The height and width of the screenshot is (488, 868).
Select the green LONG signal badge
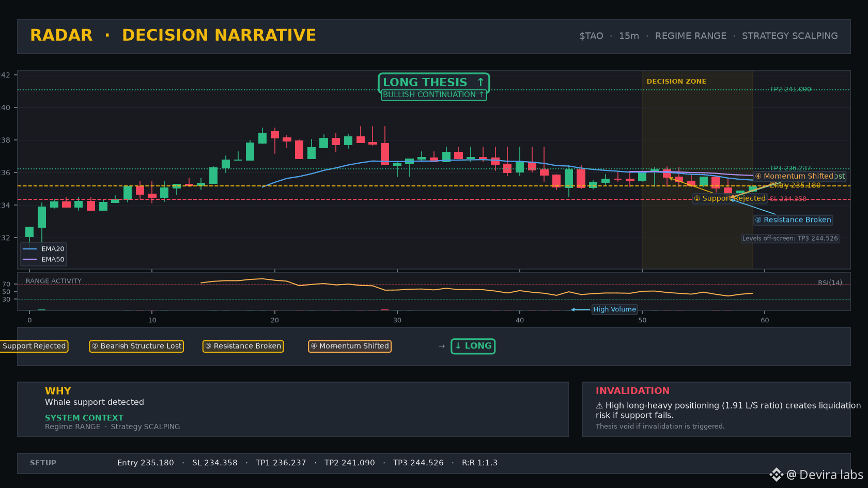click(x=473, y=346)
